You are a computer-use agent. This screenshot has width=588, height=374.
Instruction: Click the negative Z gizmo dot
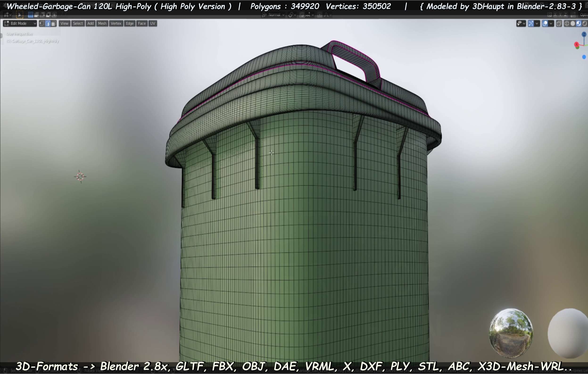click(x=584, y=57)
